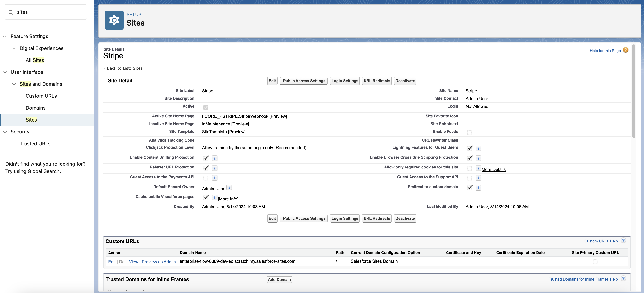This screenshot has height=293, width=644.
Task: Open the Help for this Page question icon
Action: [625, 50]
